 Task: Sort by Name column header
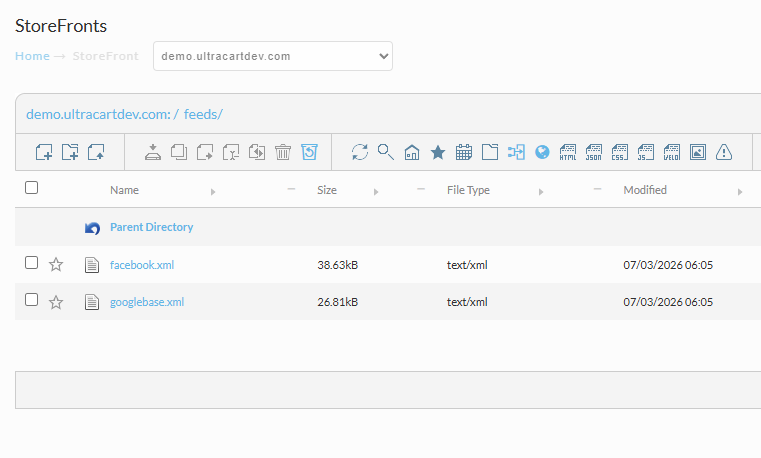tap(124, 190)
